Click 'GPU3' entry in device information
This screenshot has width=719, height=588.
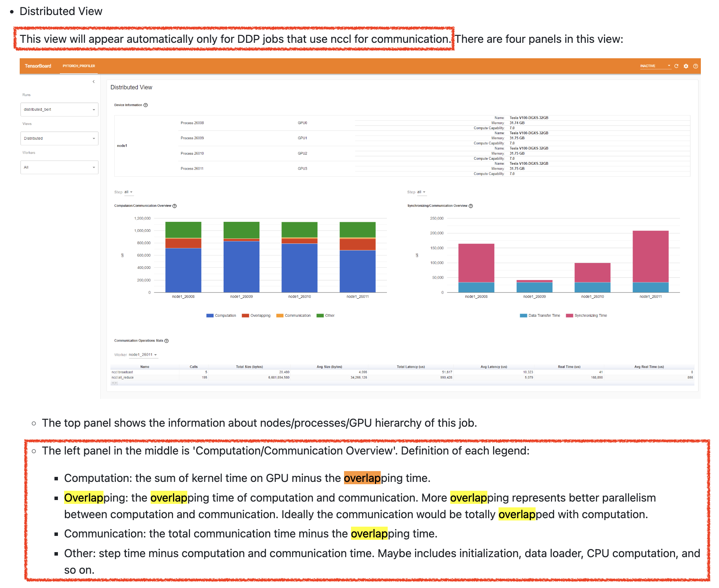[x=302, y=169]
